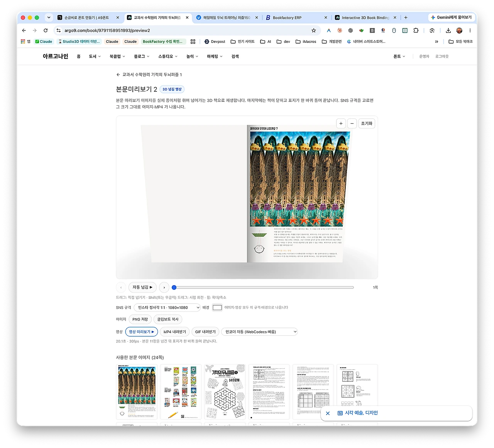The image size is (494, 448).
Task: Open the Chrome profile avatar
Action: [x=459, y=30]
